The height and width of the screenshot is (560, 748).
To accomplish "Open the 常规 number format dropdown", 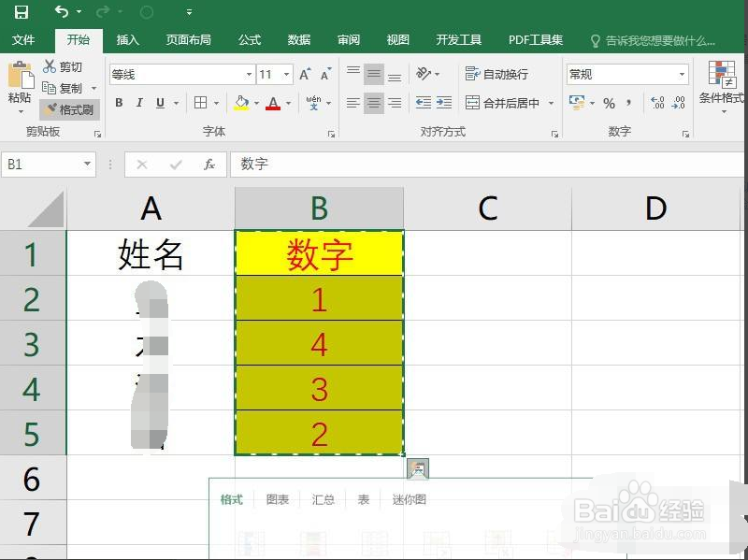I will (682, 72).
